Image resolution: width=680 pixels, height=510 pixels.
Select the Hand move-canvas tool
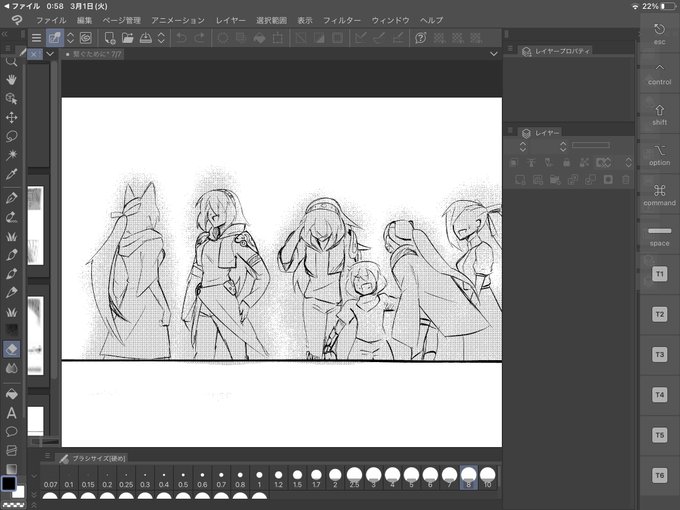click(11, 80)
